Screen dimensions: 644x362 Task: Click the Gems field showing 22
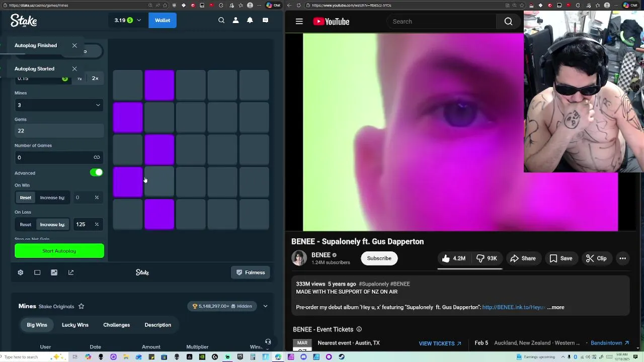59,131
